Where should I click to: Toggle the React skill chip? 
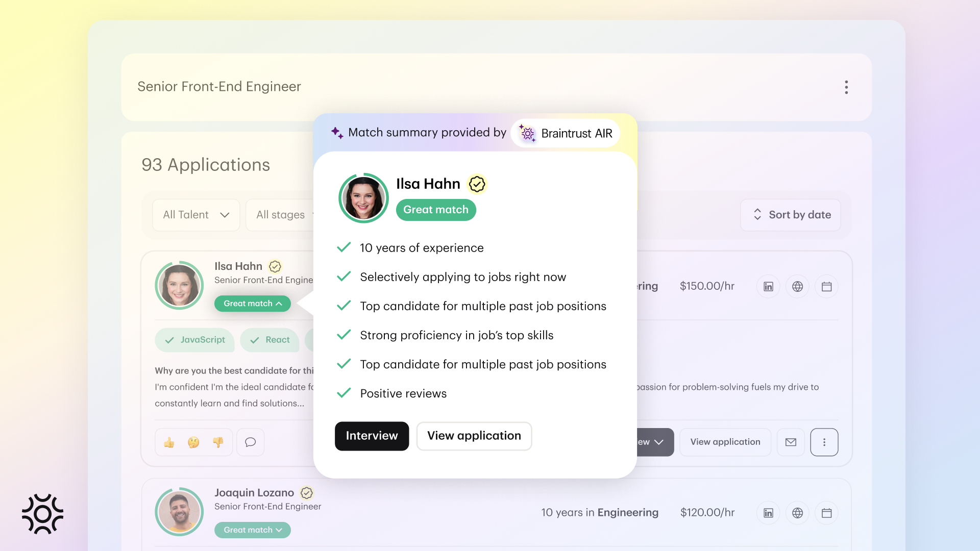[269, 340]
